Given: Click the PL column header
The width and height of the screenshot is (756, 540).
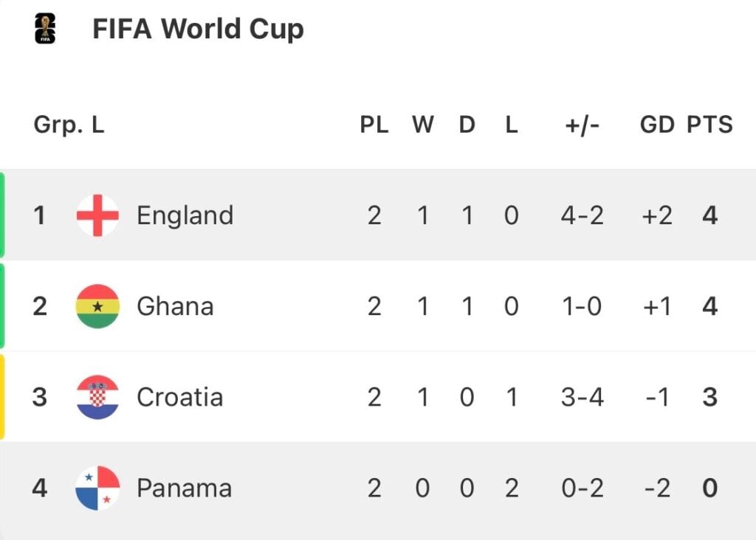Looking at the screenshot, I should point(374,125).
